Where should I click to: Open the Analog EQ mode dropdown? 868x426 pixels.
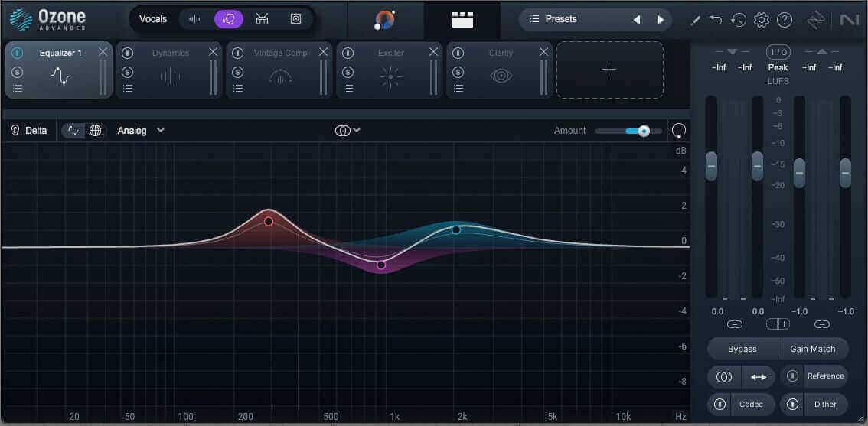point(141,131)
